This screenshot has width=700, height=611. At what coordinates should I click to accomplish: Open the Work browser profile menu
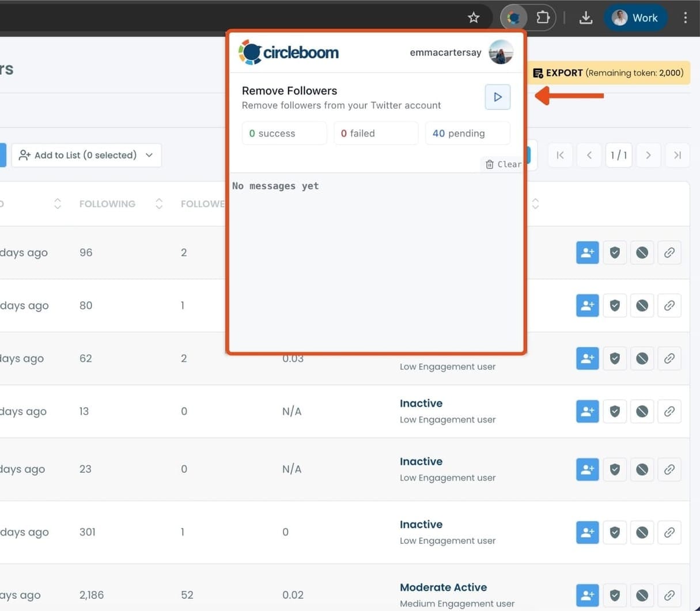635,17
